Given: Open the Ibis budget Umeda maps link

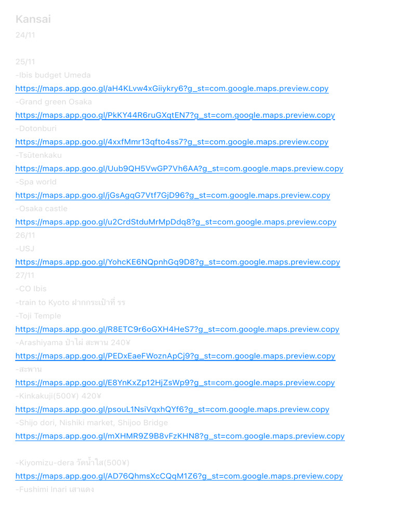Looking at the screenshot, I should point(172,88).
